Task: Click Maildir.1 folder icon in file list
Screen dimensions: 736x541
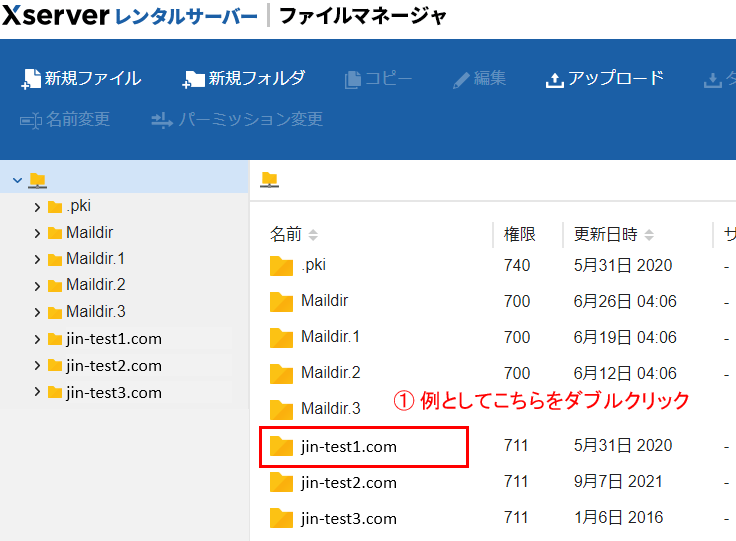Action: tap(281, 338)
